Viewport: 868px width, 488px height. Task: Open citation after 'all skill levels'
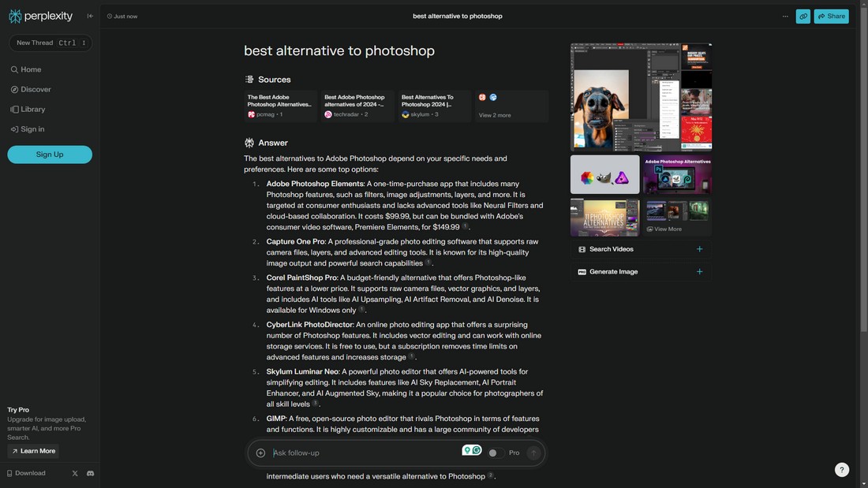point(315,404)
